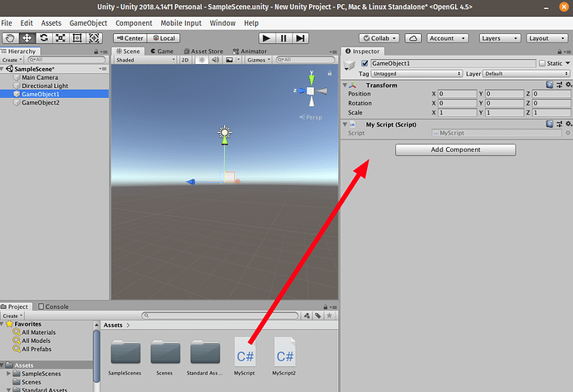The height and width of the screenshot is (392, 573).
Task: Toggle scene effects image icon
Action: click(x=229, y=60)
